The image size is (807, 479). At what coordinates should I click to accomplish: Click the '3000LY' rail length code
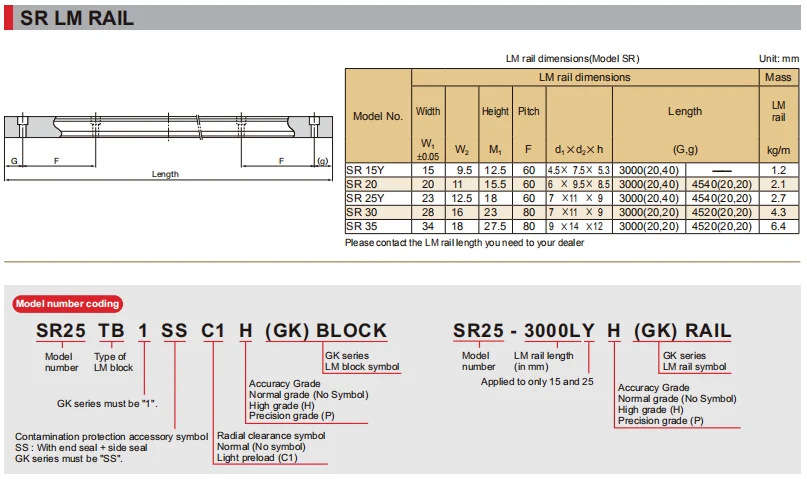click(x=559, y=330)
